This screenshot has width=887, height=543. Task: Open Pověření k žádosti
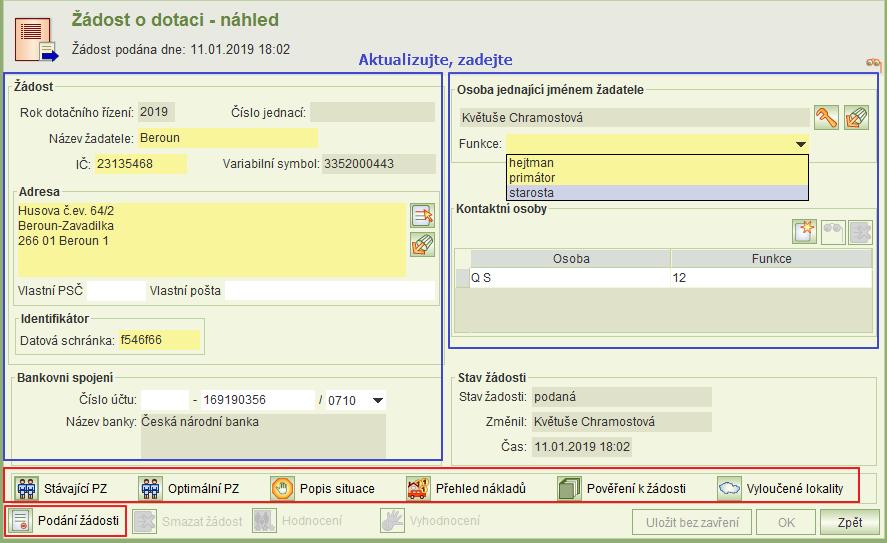pyautogui.click(x=622, y=488)
